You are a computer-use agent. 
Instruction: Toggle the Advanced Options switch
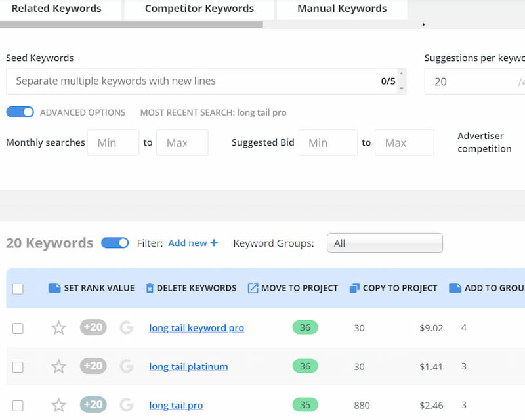(20, 112)
